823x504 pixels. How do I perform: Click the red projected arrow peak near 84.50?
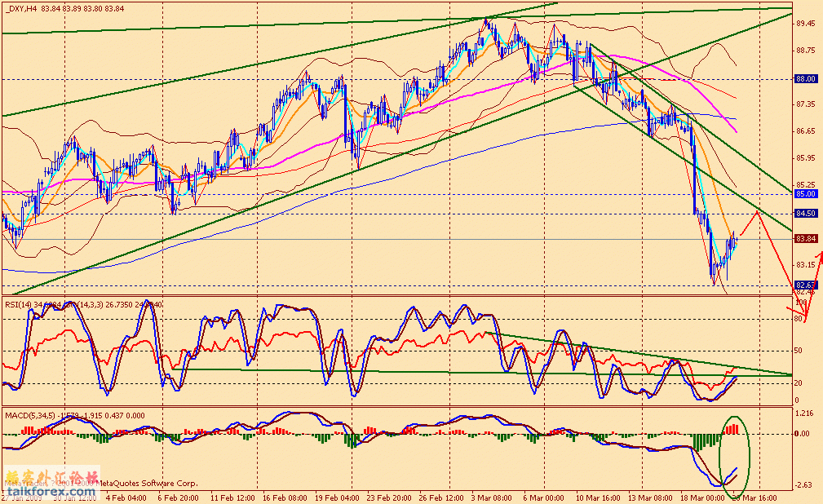758,211
